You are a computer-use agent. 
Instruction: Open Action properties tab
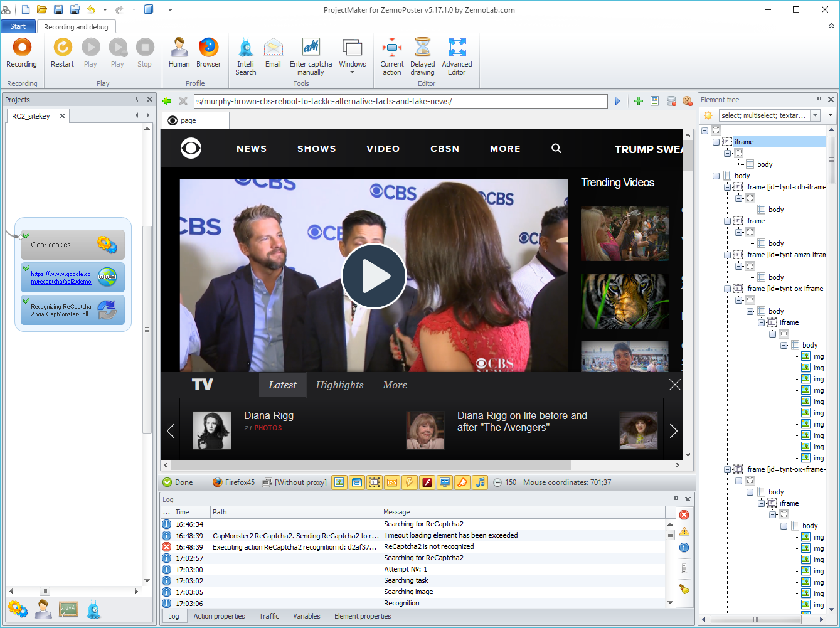(219, 616)
